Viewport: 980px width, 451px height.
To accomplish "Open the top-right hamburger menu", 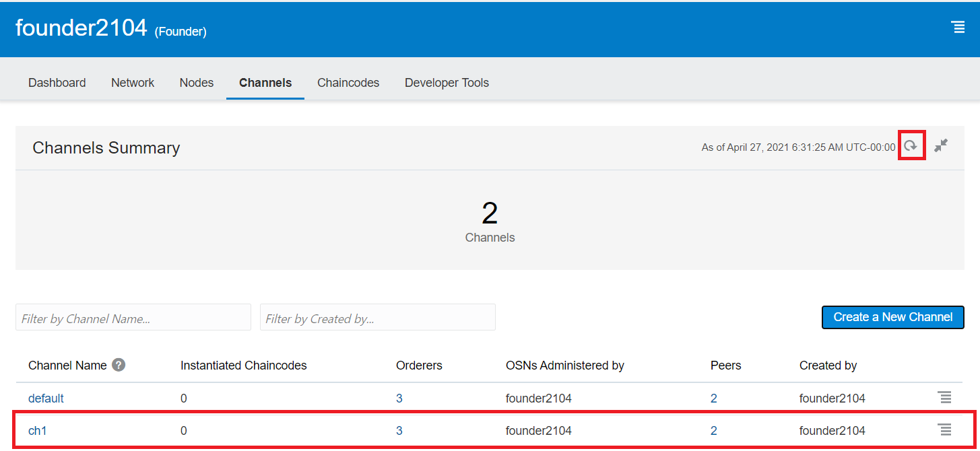I will [x=957, y=27].
